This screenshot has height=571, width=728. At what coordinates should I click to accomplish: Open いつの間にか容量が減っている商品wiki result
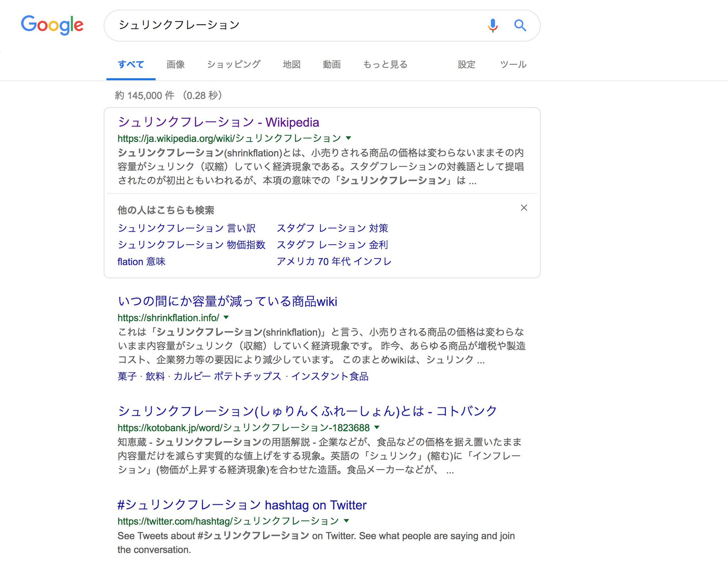(227, 301)
